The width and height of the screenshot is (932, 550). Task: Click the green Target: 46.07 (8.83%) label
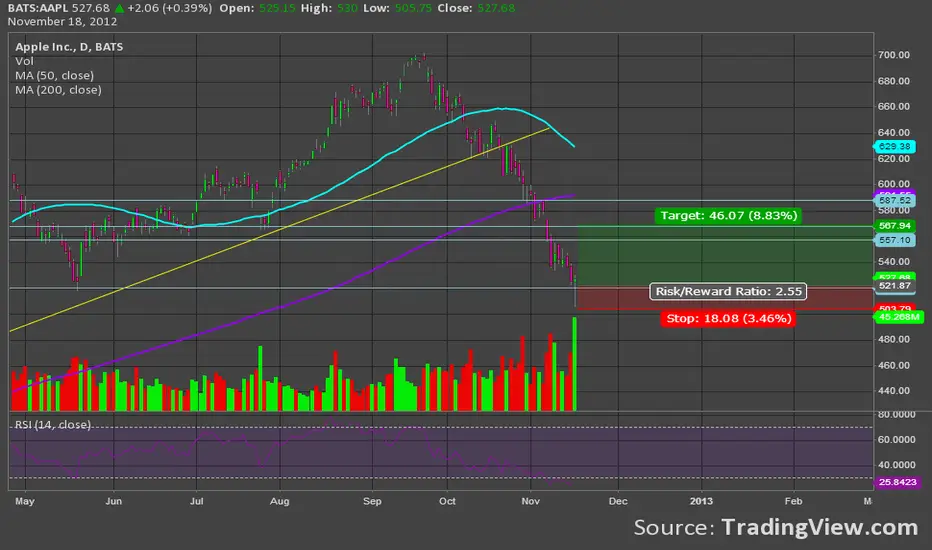click(x=729, y=215)
